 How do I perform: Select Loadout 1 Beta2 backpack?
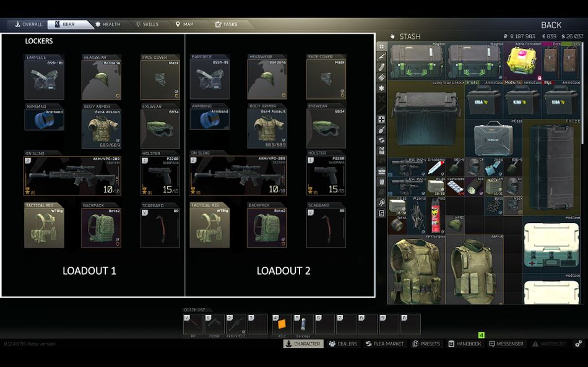tap(102, 228)
